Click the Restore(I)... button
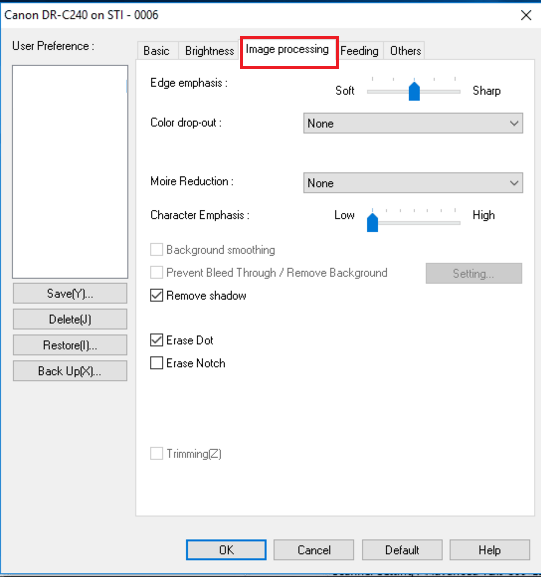This screenshot has width=541, height=577. (x=70, y=345)
